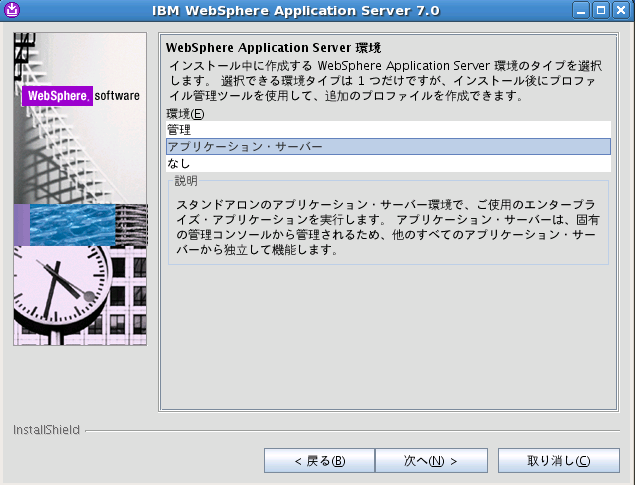Click the blue water tile in banner
The height and width of the screenshot is (485, 635).
(72, 225)
